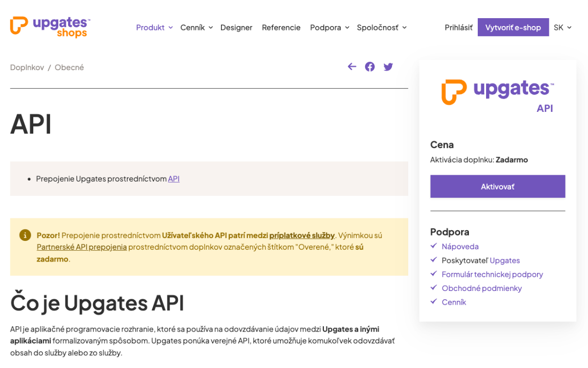Open the Referencie menu item
Screen dimensions: 588x368
click(281, 27)
